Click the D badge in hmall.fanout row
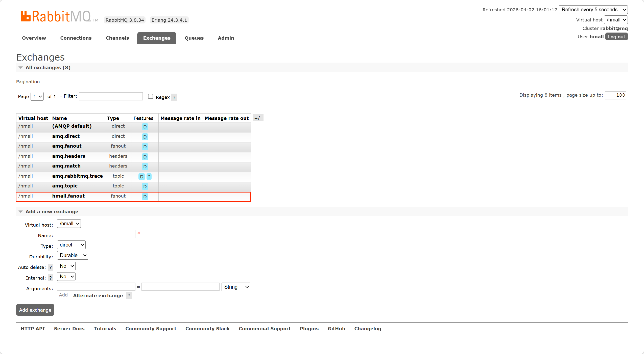Image resolution: width=644 pixels, height=354 pixels. click(145, 197)
